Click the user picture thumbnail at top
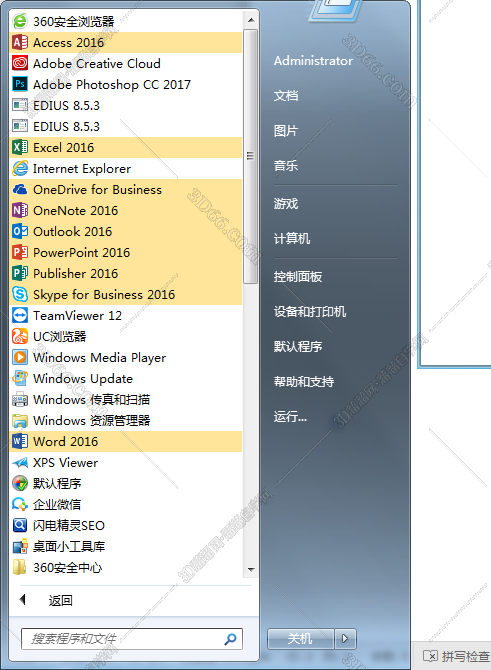The width and height of the screenshot is (491, 670). (x=335, y=10)
